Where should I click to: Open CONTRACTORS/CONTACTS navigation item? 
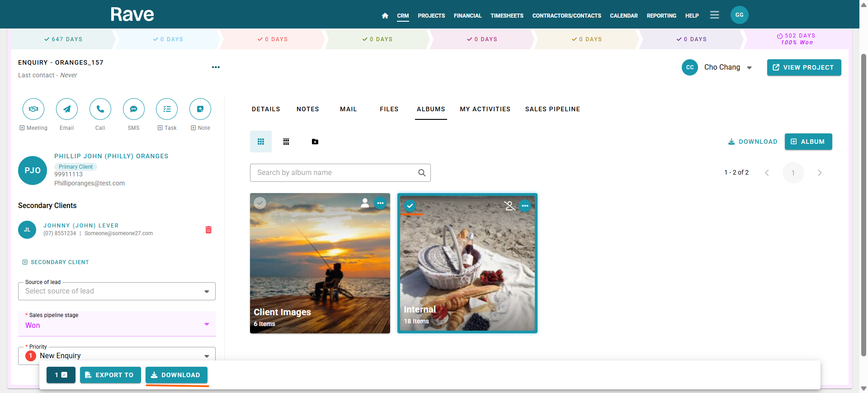(x=566, y=16)
